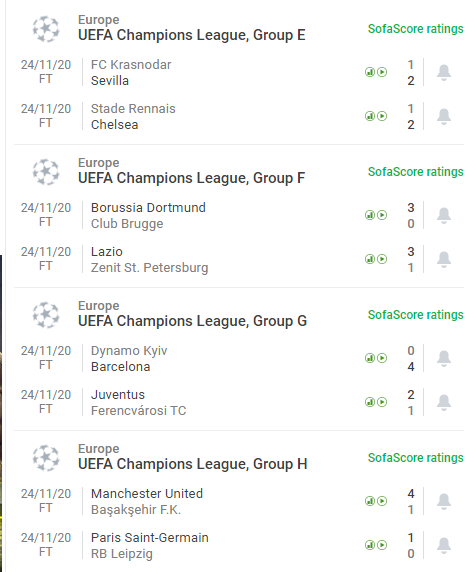Click bell icon for Lazio vs Zenit match
472x572 pixels.
click(444, 259)
